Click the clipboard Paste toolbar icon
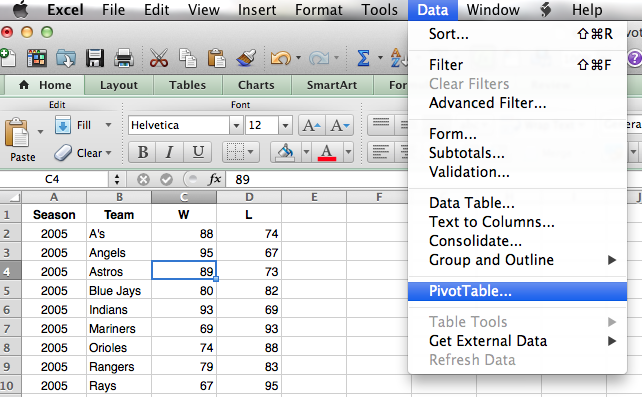The height and width of the screenshot is (397, 642). click(217, 58)
